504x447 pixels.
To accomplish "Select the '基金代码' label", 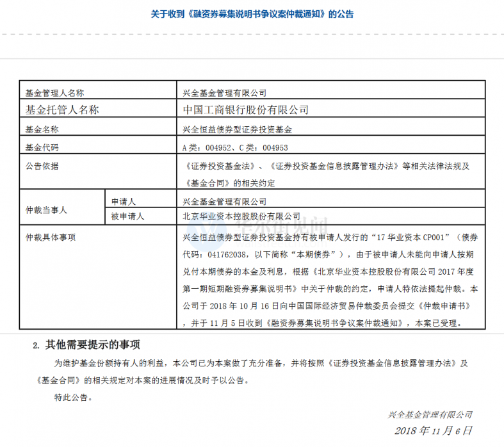I will (x=42, y=147).
